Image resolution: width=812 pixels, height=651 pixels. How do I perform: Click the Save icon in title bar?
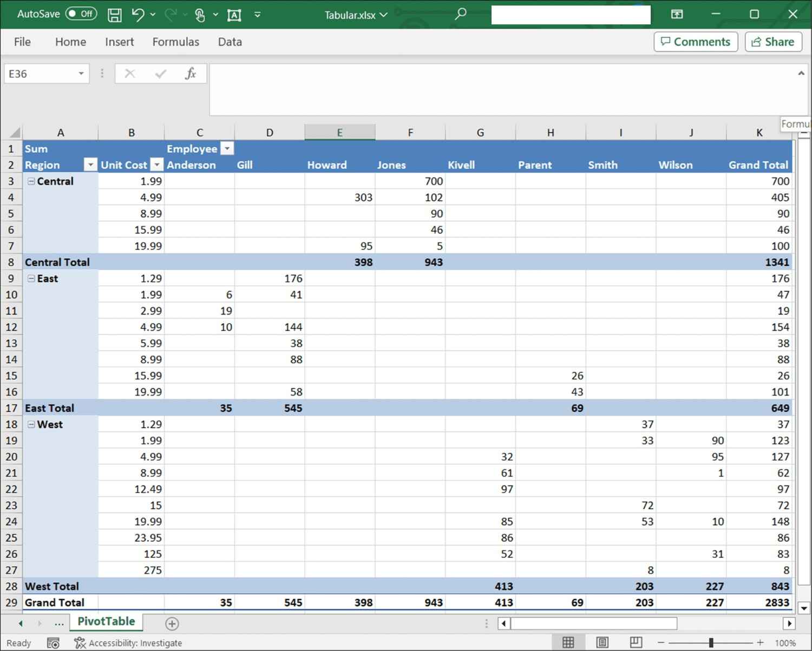(x=114, y=15)
